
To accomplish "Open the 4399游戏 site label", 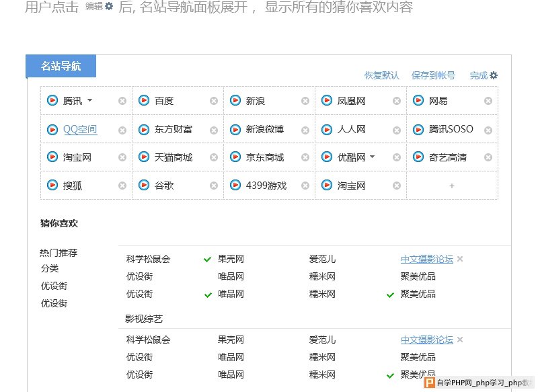I will pos(266,186).
